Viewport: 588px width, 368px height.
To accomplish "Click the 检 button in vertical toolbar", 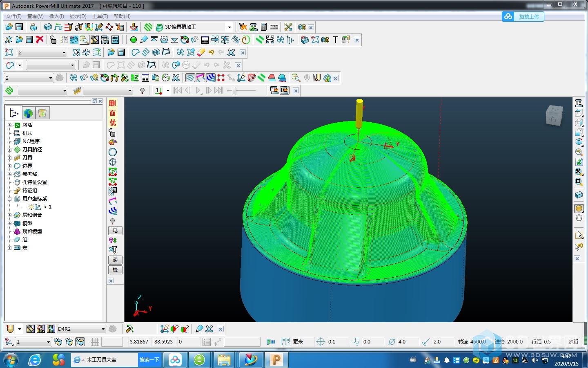I will (115, 270).
